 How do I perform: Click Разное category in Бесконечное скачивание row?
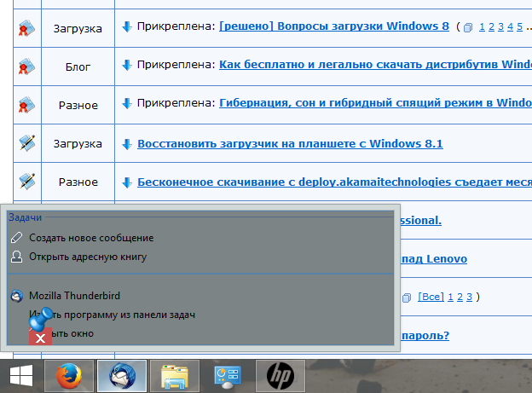(x=78, y=182)
